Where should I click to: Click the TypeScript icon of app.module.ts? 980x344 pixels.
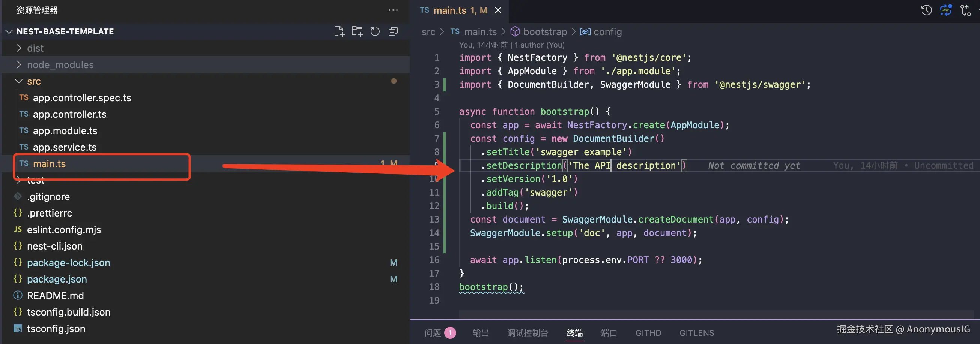[x=24, y=130]
